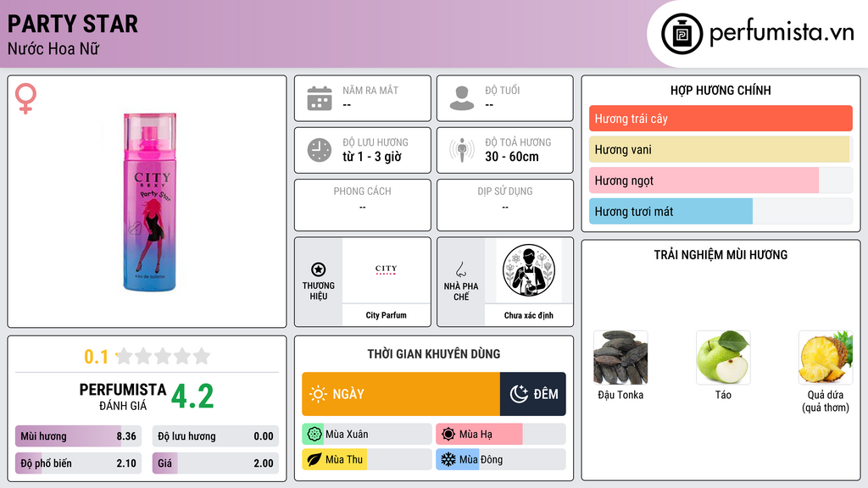Click the 'từ 1 - 3 giờ' longevity value
The image size is (868, 488).
pos(372,157)
